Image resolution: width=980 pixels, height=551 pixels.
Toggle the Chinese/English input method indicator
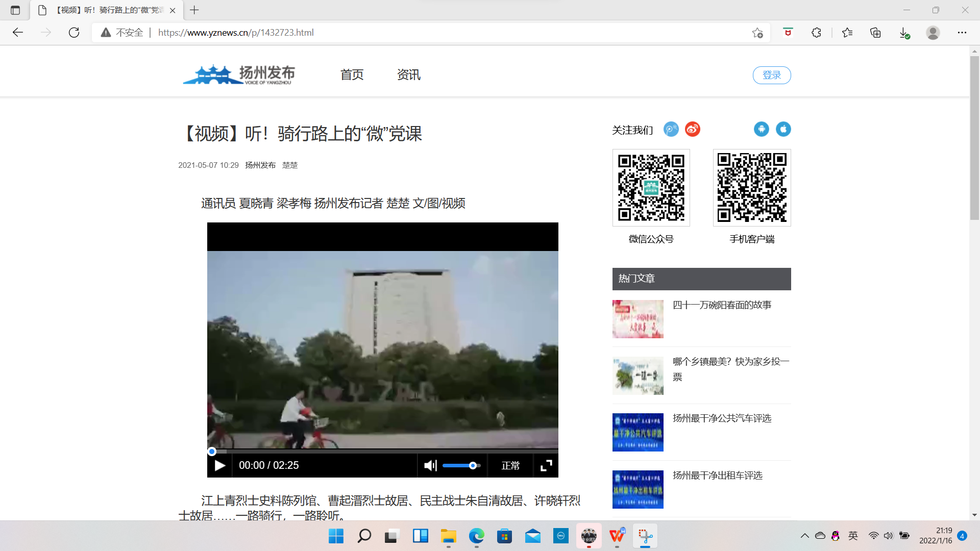pyautogui.click(x=852, y=535)
